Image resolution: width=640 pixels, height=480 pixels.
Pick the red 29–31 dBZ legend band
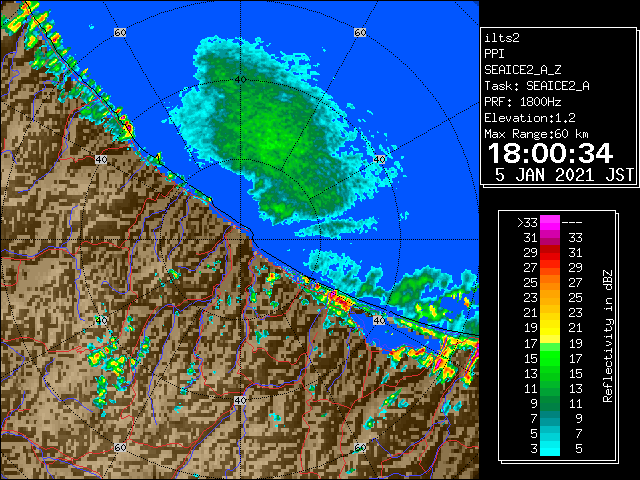pyautogui.click(x=550, y=253)
